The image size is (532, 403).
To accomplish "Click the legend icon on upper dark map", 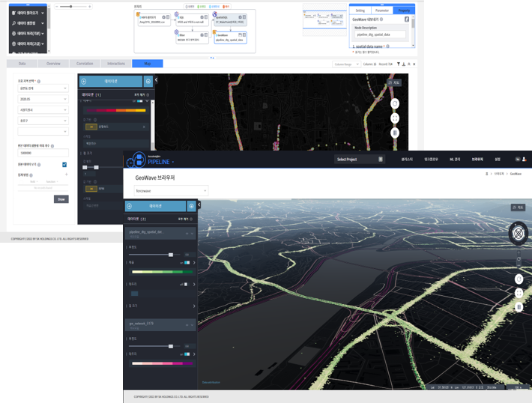I will pos(395,133).
